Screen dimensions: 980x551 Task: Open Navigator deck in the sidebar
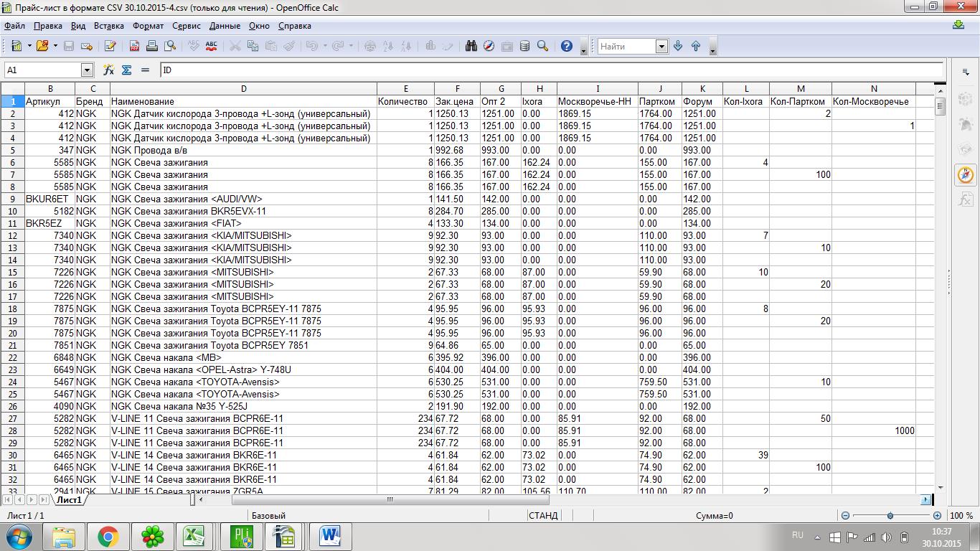coord(966,174)
